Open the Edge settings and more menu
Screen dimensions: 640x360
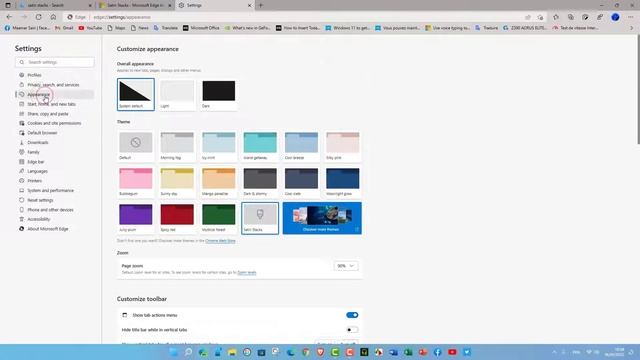(x=631, y=17)
